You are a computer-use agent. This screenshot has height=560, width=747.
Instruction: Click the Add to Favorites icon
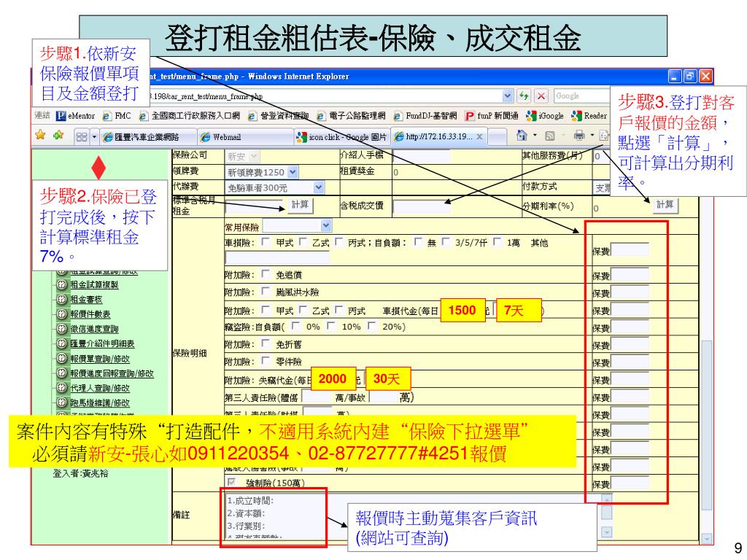(x=58, y=135)
